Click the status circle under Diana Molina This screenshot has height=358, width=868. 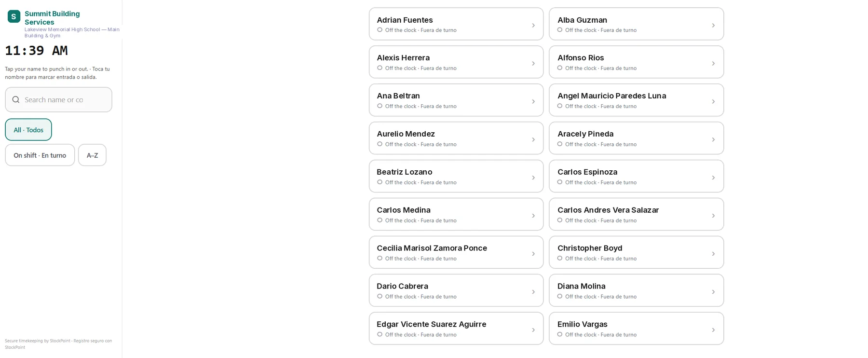pos(560,296)
